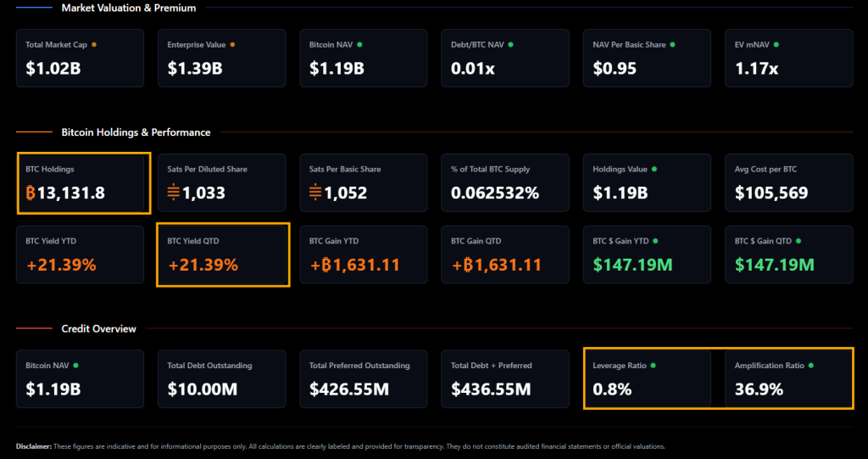Click the % of Total BTC Supply value
The width and height of the screenshot is (868, 459).
(x=495, y=193)
